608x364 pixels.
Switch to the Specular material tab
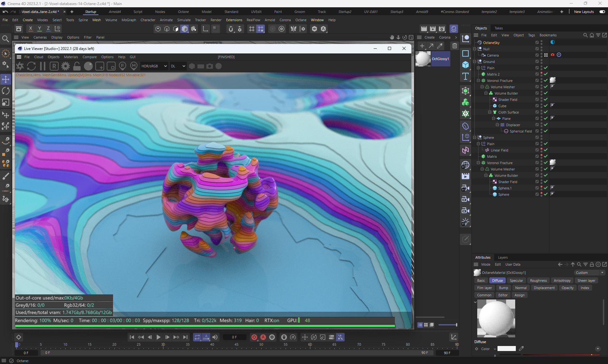coord(516,281)
